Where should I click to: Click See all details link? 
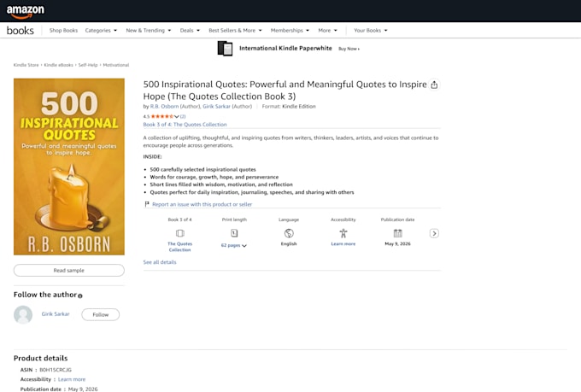[x=160, y=262]
